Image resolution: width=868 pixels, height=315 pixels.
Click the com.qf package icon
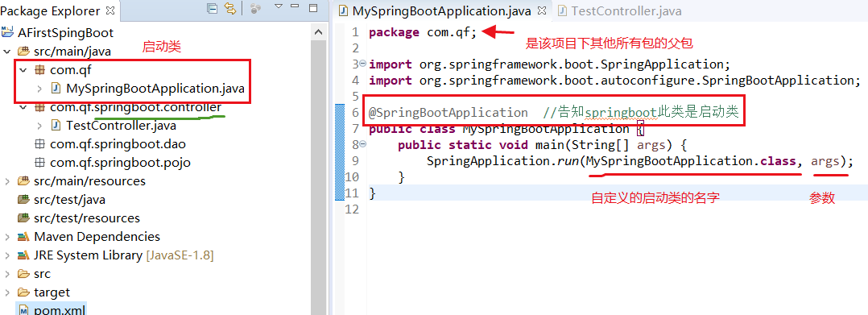pyautogui.click(x=39, y=70)
